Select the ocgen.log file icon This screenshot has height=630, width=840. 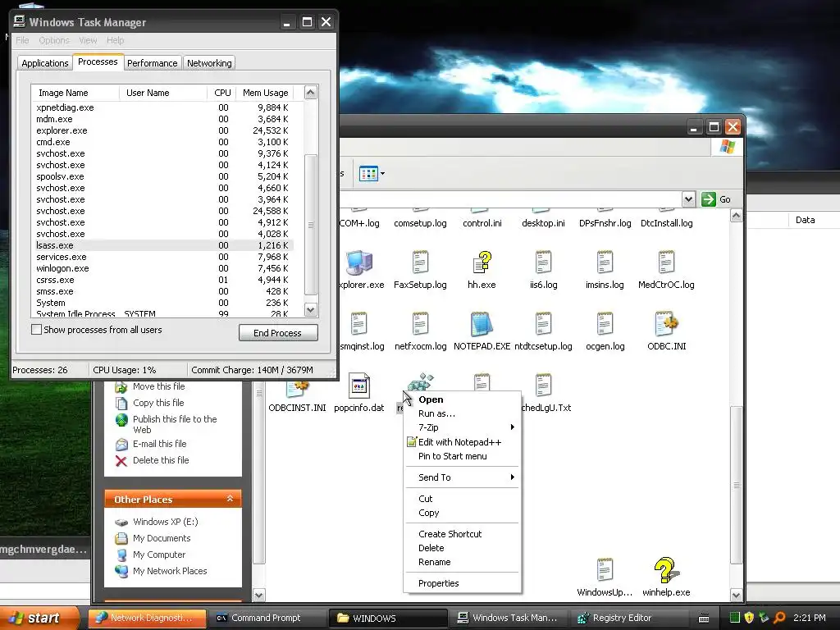605,325
